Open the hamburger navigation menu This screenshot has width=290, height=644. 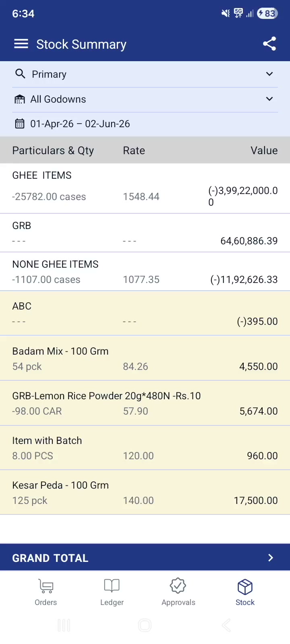(x=21, y=44)
